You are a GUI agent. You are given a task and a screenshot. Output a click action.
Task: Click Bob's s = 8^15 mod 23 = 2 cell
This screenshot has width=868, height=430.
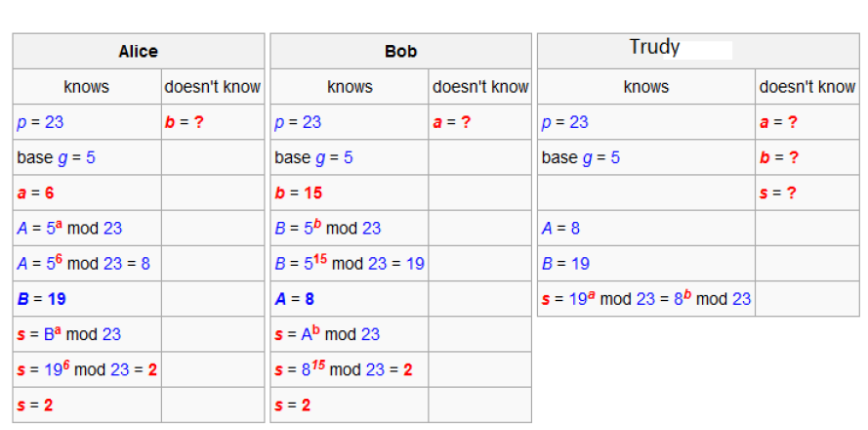pyautogui.click(x=344, y=369)
